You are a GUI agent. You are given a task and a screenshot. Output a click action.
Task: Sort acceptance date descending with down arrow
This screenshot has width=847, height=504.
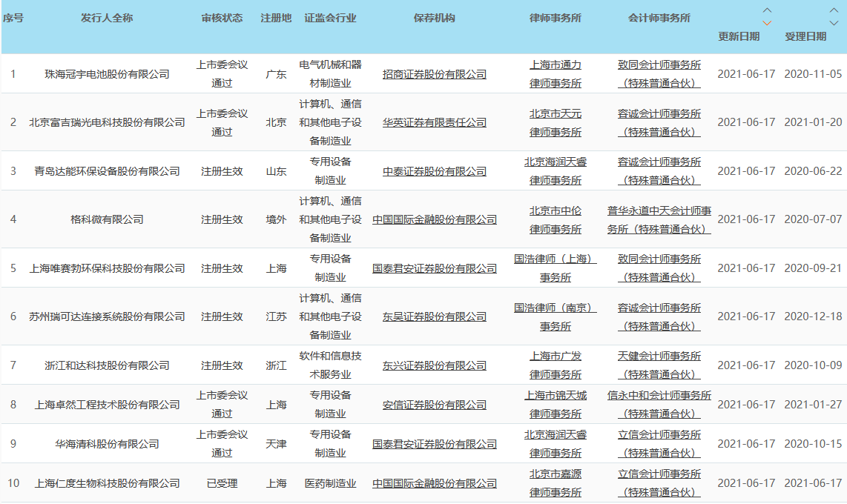834,23
